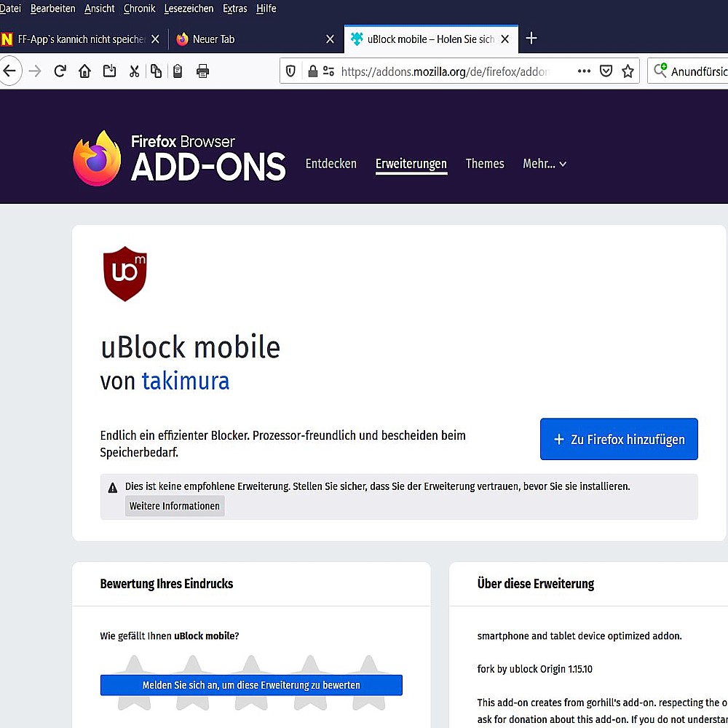The image size is (728, 728).
Task: Click the scissors cut icon
Action: click(134, 71)
